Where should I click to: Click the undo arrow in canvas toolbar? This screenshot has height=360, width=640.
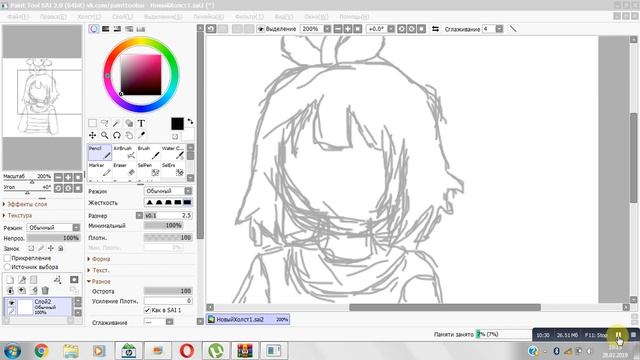pyautogui.click(x=211, y=29)
